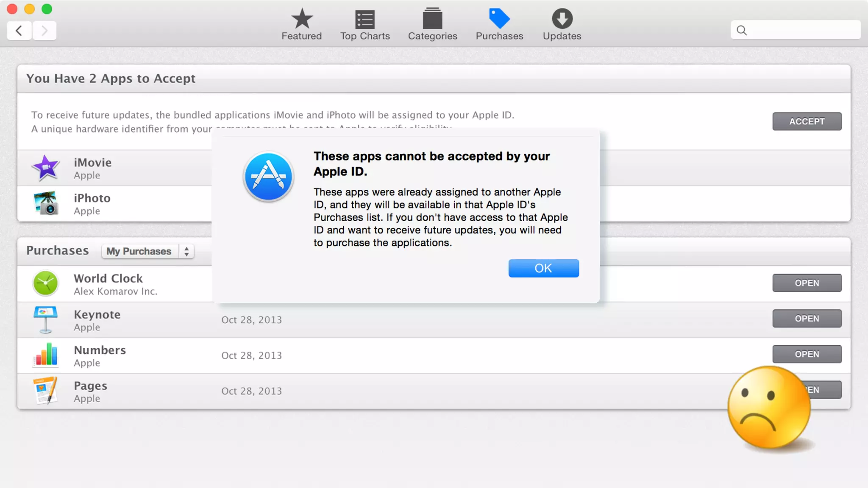
Task: Click the iMovie star app icon
Action: click(45, 168)
